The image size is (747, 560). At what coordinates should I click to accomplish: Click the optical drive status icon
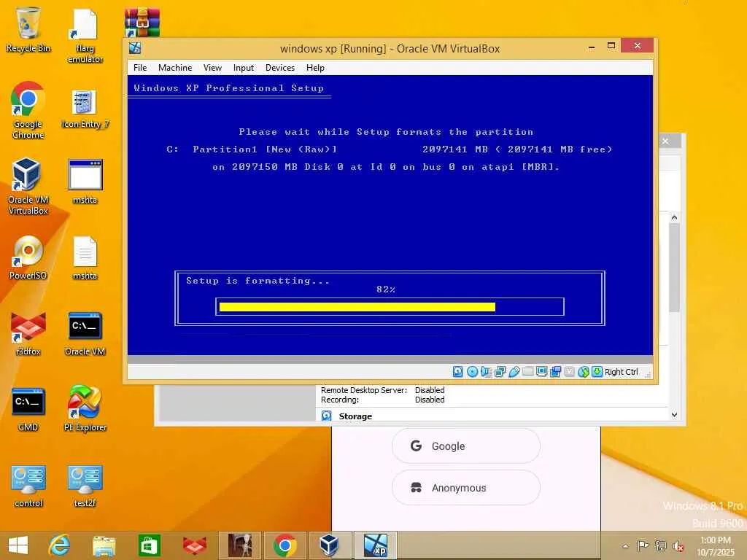pyautogui.click(x=472, y=372)
